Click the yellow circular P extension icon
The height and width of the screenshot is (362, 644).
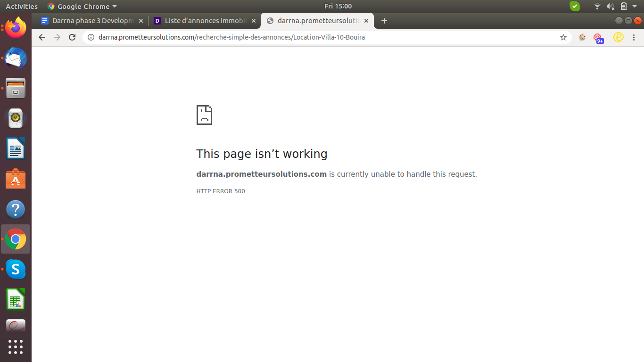coord(619,37)
